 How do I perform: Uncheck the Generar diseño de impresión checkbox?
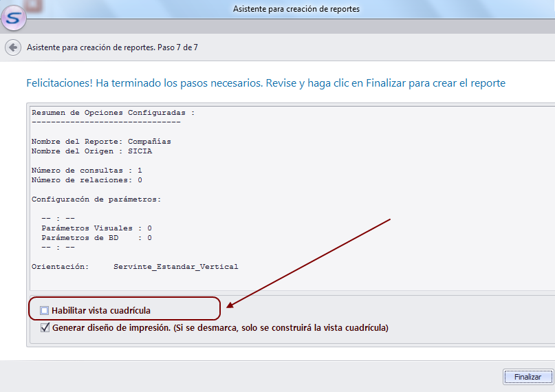(x=45, y=328)
